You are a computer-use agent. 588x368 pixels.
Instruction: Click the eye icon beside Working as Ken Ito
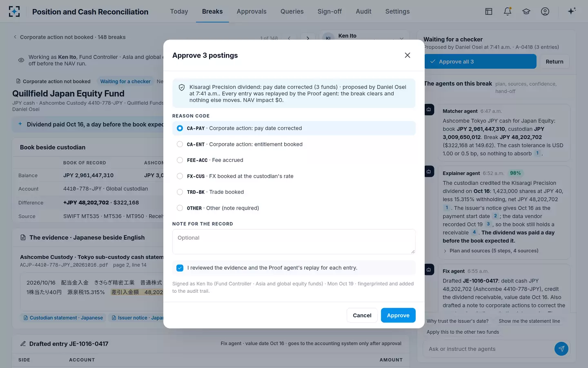21,60
